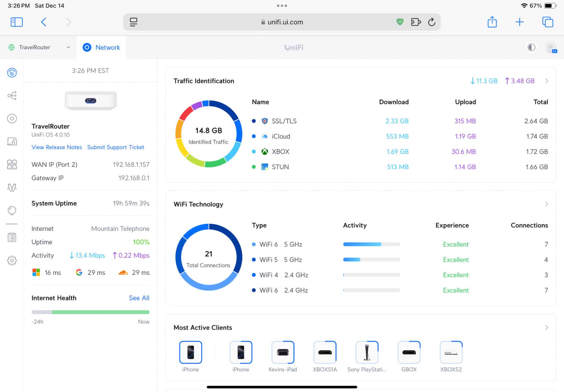Click the 11.3 GB download total

point(484,81)
